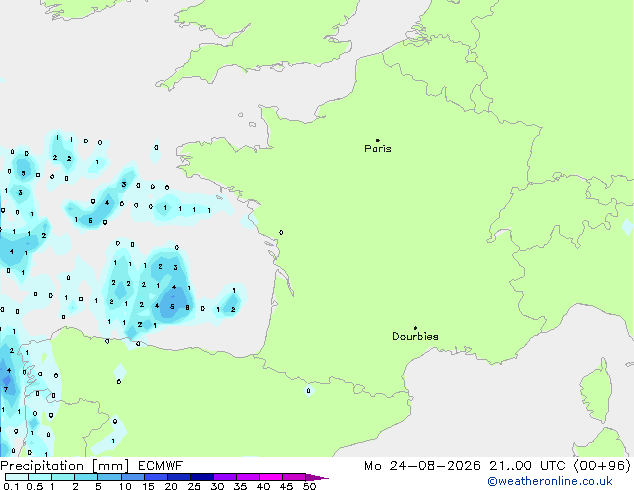Click the forecast date 'Mo 24-08-2026'

tap(422, 466)
